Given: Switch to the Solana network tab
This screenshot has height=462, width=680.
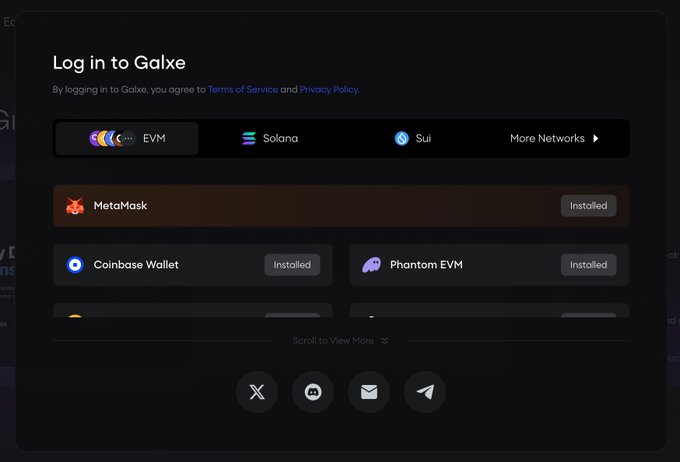Looking at the screenshot, I should [270, 138].
